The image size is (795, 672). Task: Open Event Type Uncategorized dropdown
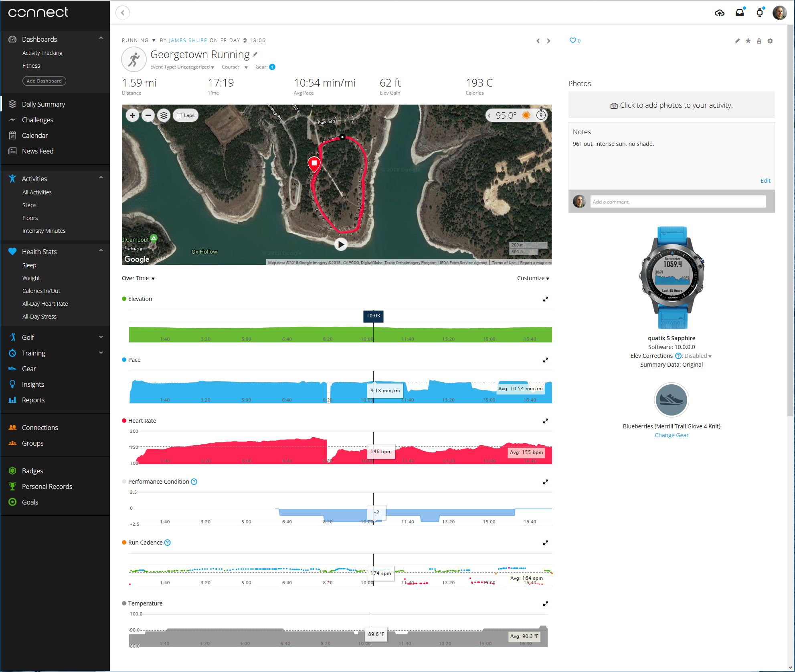[182, 67]
